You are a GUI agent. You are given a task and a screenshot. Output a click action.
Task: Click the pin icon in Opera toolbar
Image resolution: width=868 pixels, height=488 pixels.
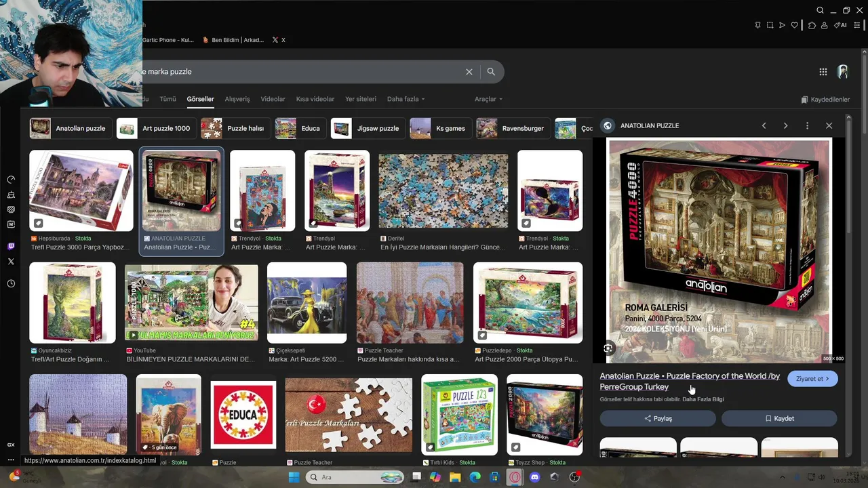[757, 25]
